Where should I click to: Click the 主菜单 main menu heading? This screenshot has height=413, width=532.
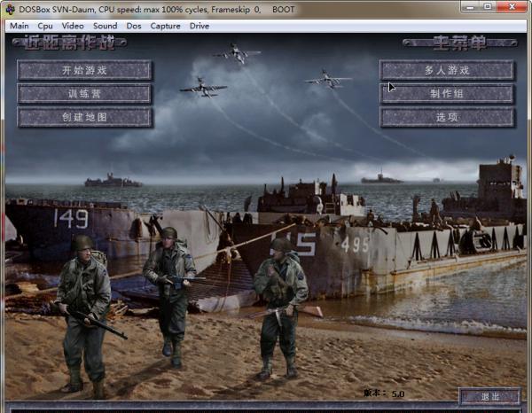tap(459, 43)
